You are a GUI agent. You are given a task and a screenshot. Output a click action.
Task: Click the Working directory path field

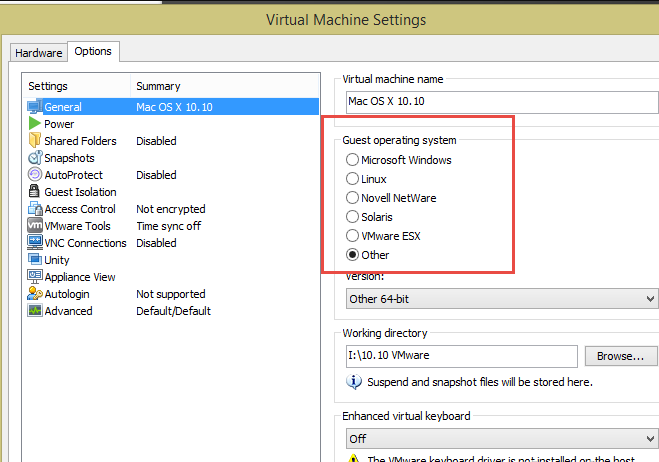coord(461,356)
